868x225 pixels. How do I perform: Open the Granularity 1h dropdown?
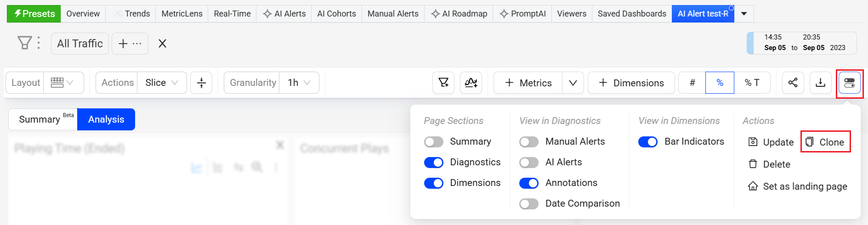pyautogui.click(x=299, y=83)
